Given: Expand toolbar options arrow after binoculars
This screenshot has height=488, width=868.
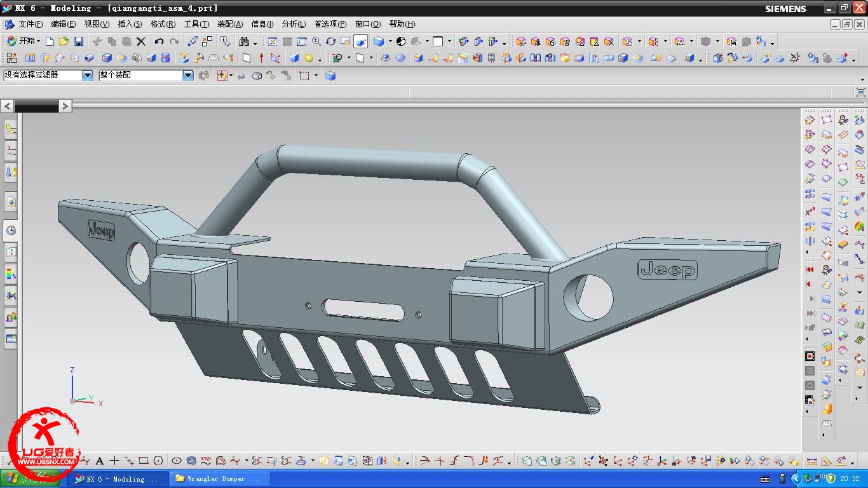Looking at the screenshot, I should pos(255,43).
